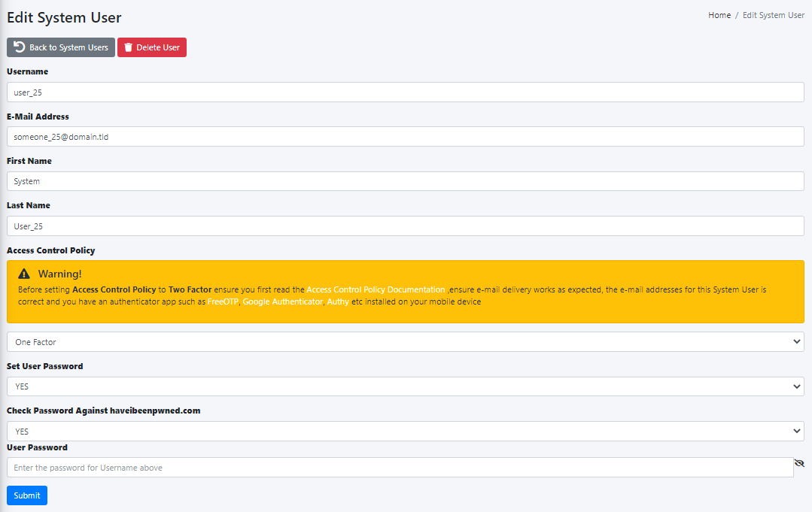Click the Username input field
The image size is (812, 512).
[x=406, y=92]
